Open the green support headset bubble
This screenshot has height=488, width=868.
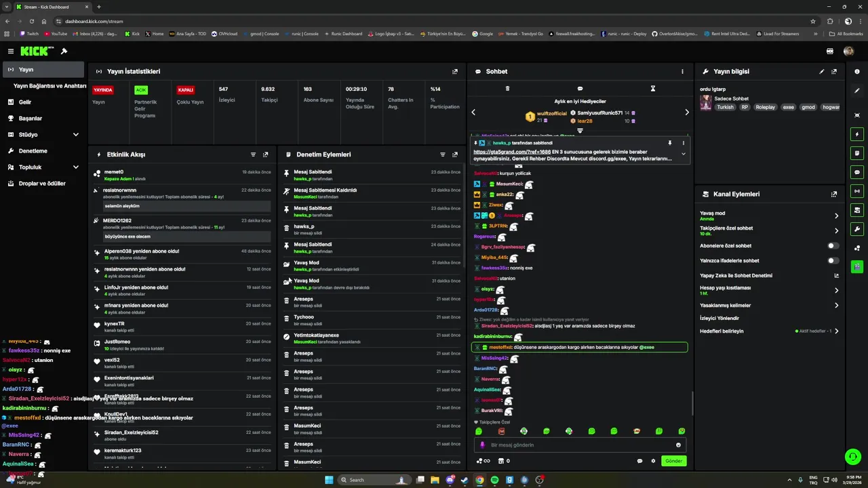[853, 457]
